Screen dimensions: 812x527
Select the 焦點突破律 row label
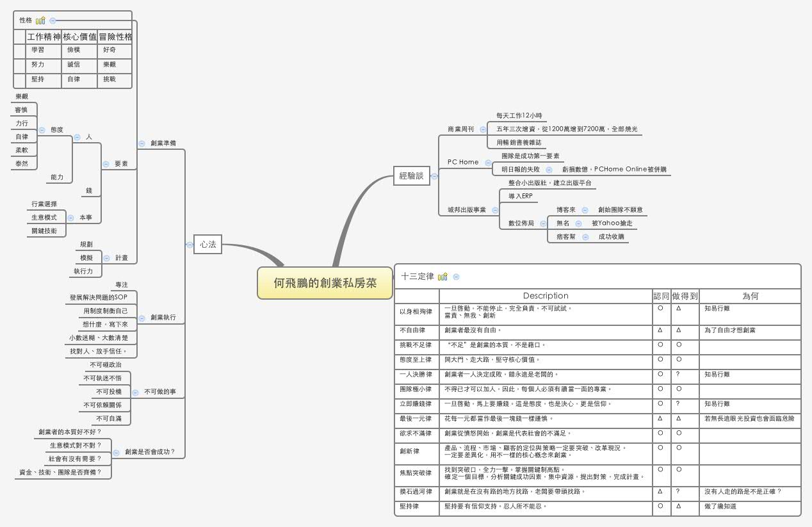[x=417, y=474]
